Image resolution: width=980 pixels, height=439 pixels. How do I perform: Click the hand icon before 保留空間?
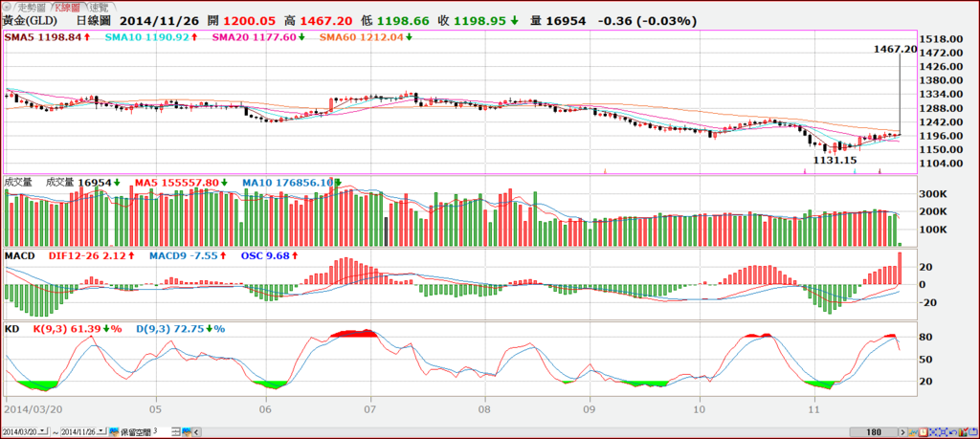(x=114, y=431)
